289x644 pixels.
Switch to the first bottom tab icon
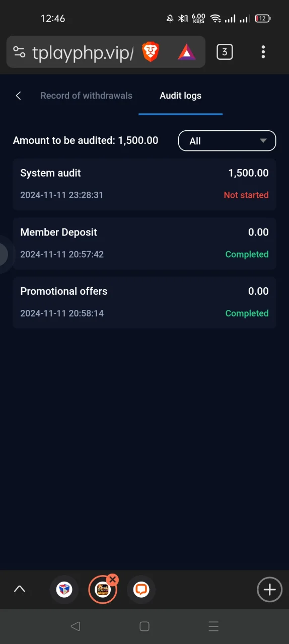64,589
